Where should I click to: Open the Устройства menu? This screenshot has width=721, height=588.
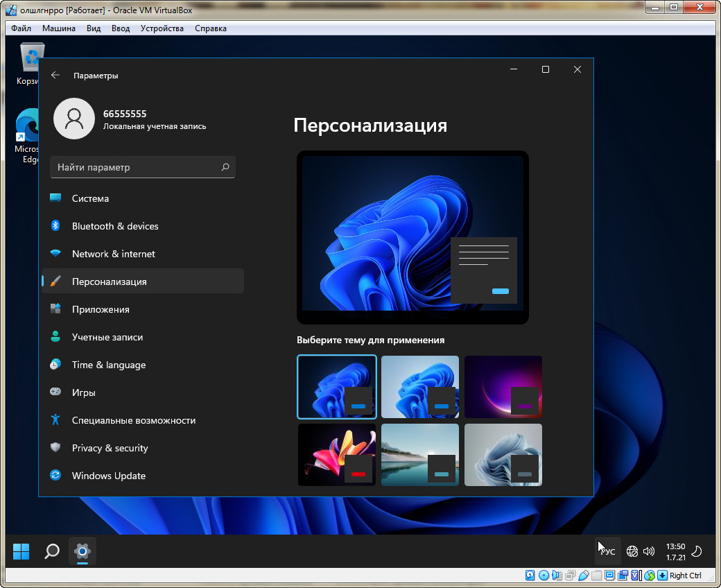coord(162,28)
